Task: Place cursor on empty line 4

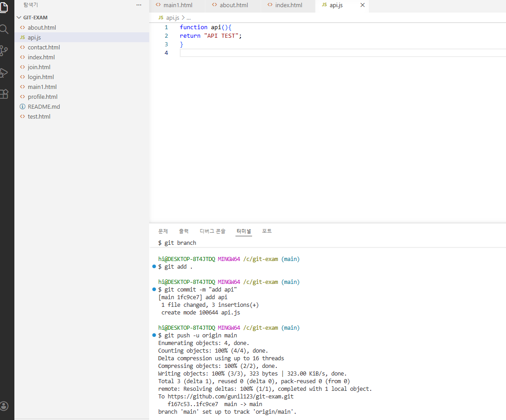Action: coord(343,53)
